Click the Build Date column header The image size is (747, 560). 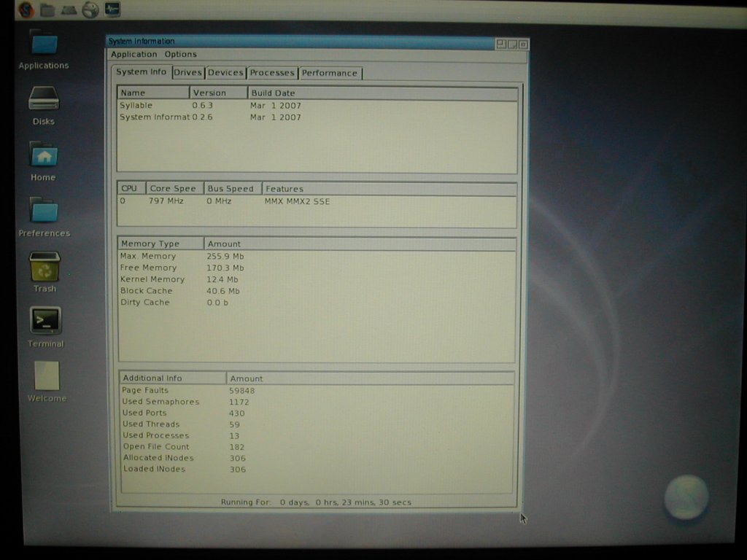coord(274,93)
